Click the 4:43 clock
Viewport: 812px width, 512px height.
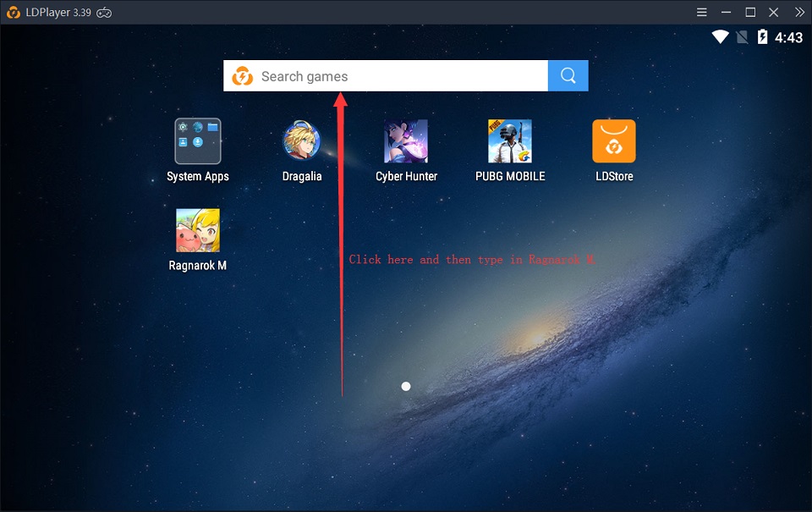tap(788, 37)
